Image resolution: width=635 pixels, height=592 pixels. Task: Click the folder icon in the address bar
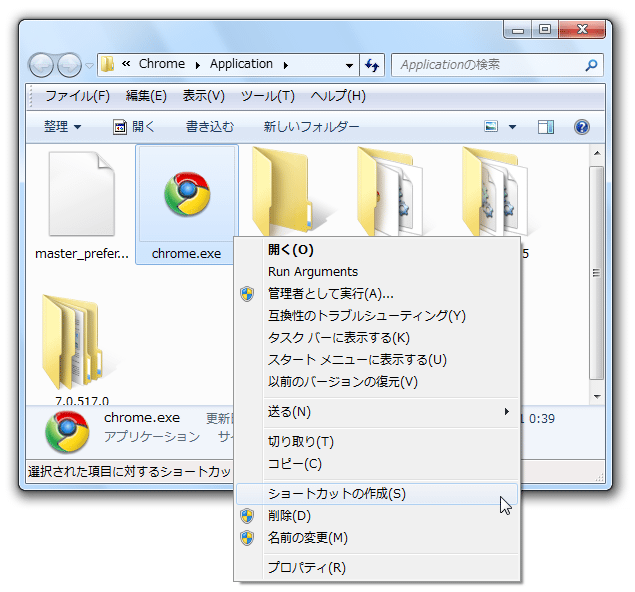click(x=107, y=64)
